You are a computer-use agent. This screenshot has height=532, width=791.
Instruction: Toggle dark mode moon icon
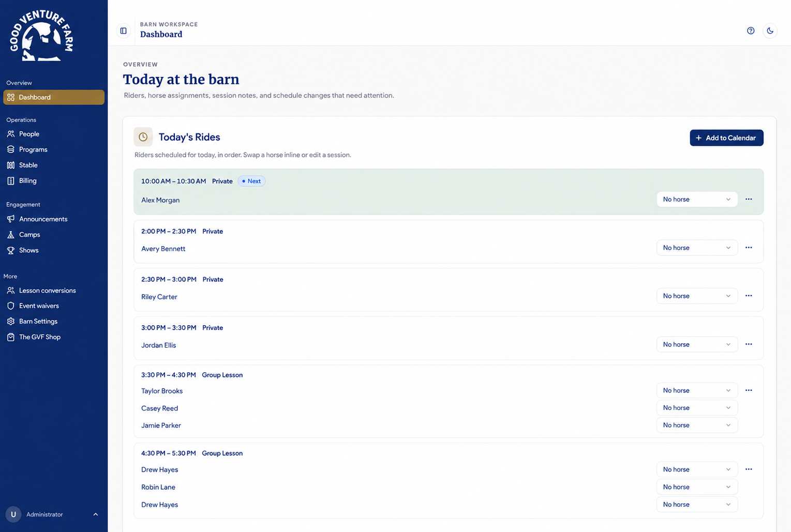click(x=770, y=31)
